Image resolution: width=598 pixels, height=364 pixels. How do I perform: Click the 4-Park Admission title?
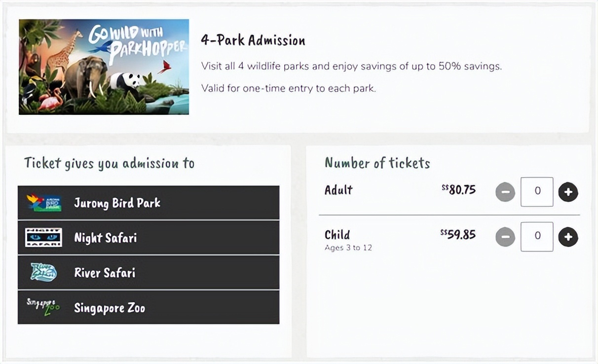[253, 40]
